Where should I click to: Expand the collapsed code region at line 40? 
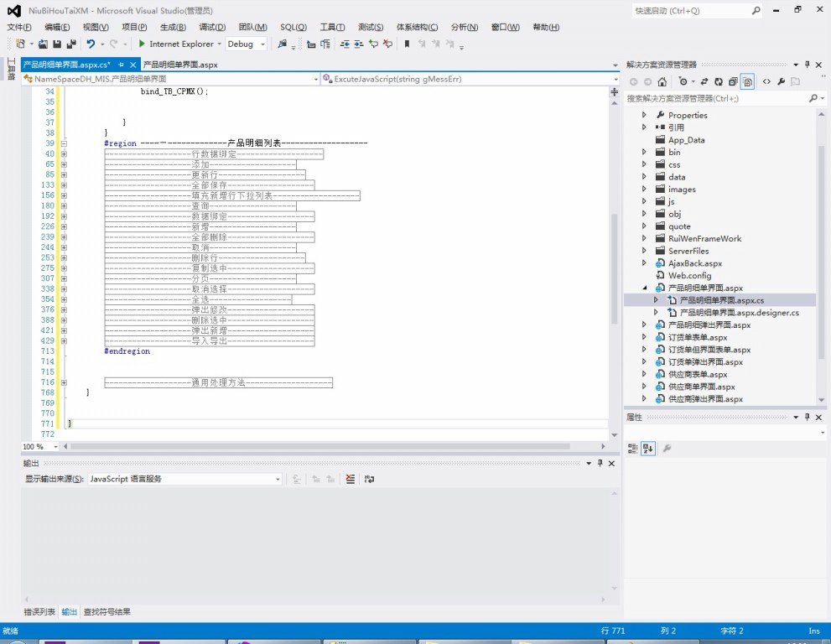coord(64,154)
